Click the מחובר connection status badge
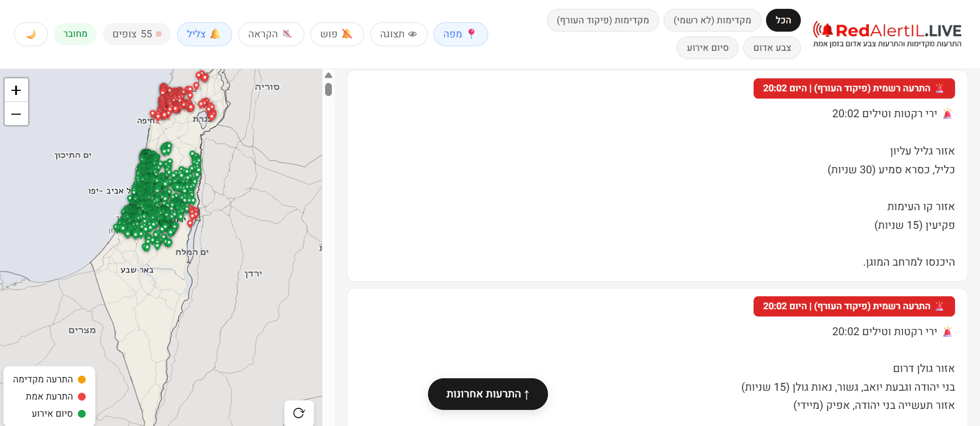980x426 pixels. click(x=75, y=34)
